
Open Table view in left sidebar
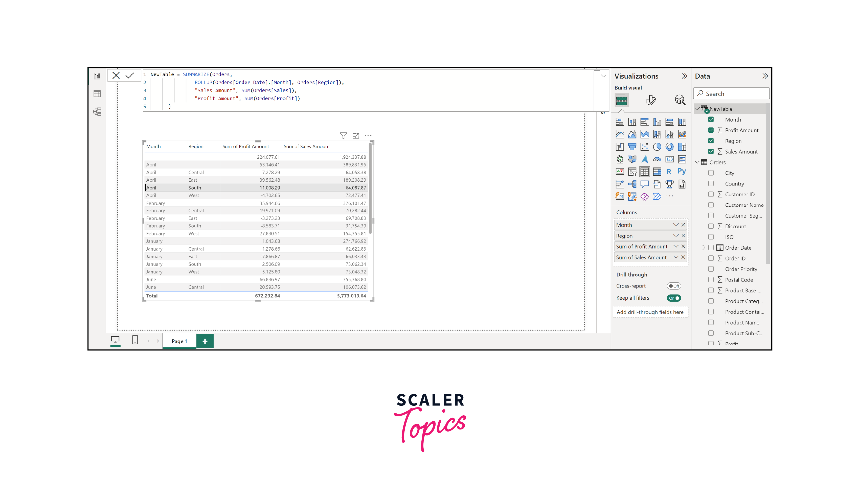pyautogui.click(x=97, y=94)
